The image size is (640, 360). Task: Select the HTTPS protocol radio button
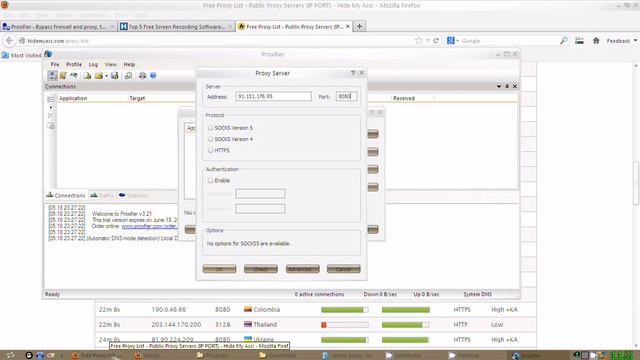211,150
